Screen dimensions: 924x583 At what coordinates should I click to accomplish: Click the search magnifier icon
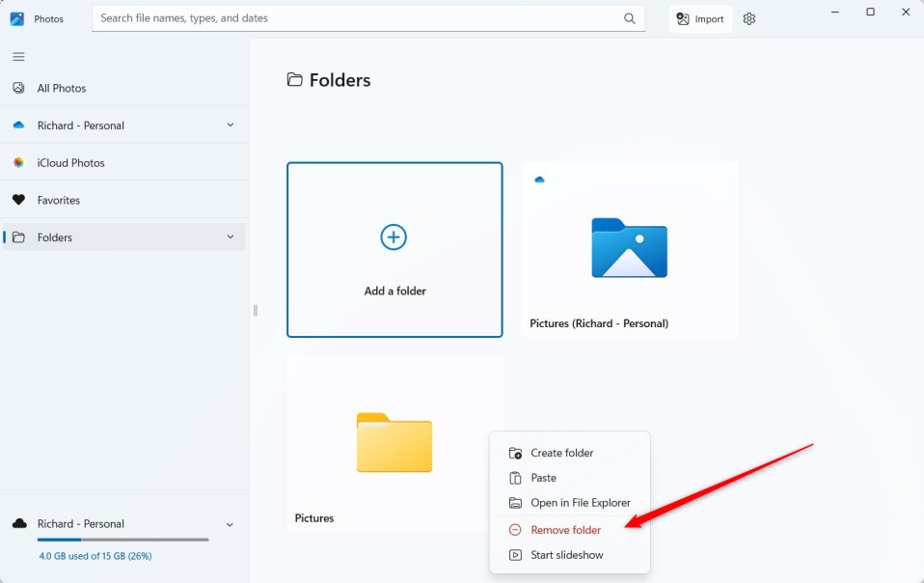pos(630,18)
